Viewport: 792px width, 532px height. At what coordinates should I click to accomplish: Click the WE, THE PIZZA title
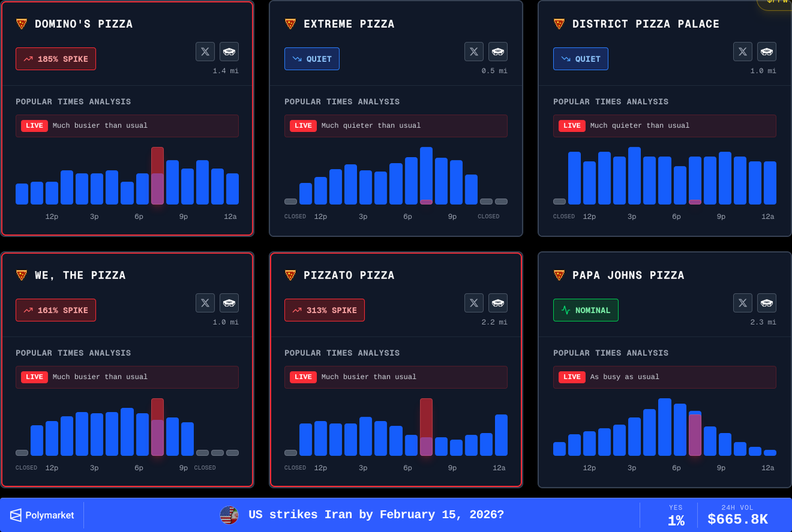tap(81, 275)
